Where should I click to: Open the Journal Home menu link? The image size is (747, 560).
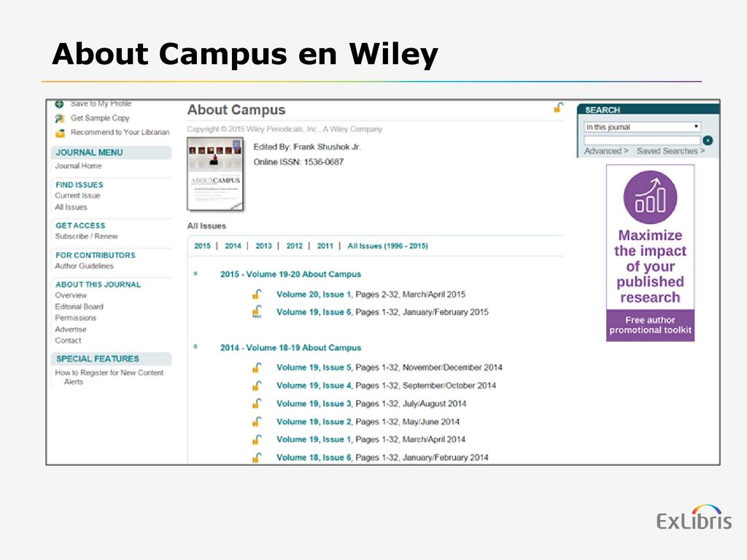click(78, 166)
